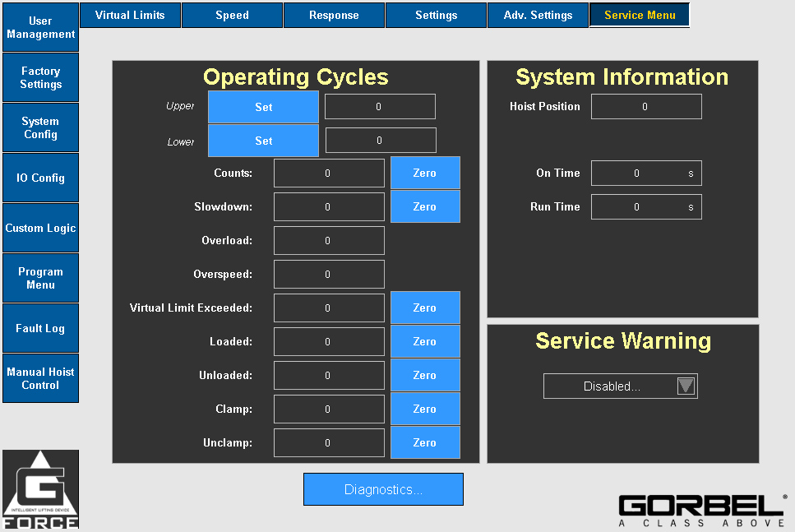
Task: Zero the Counts value
Action: pyautogui.click(x=424, y=173)
